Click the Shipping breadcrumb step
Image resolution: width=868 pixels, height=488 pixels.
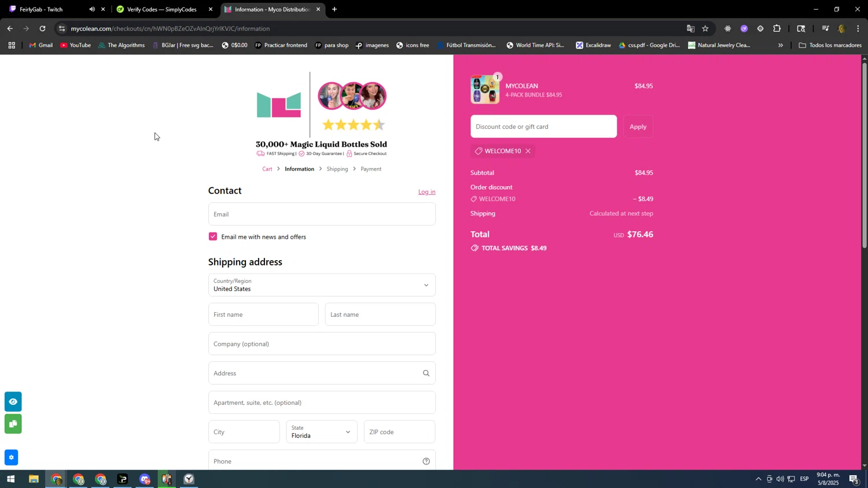click(337, 169)
